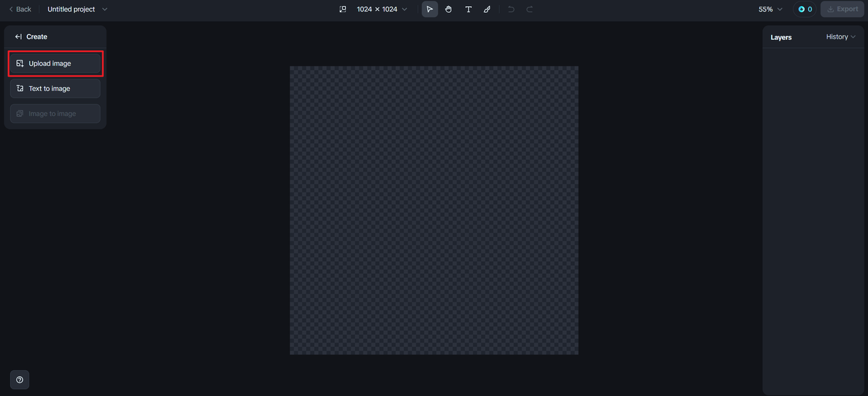Click the Redo arrow

point(530,9)
